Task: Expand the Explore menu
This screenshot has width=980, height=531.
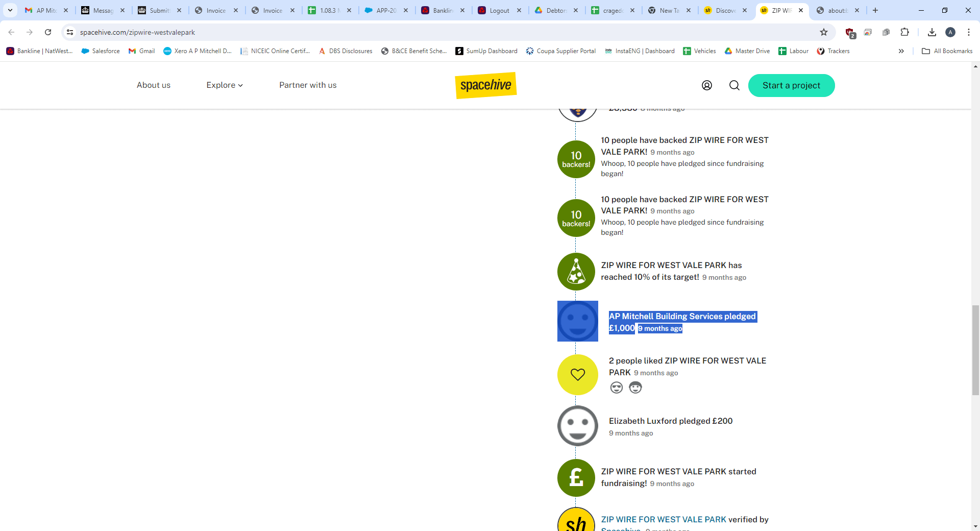Action: coord(225,85)
